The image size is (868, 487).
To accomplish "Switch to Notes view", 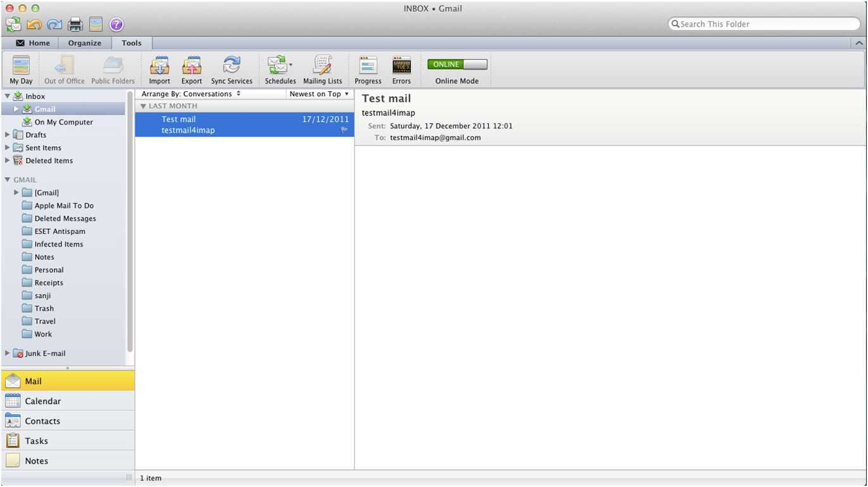I will pos(68,461).
